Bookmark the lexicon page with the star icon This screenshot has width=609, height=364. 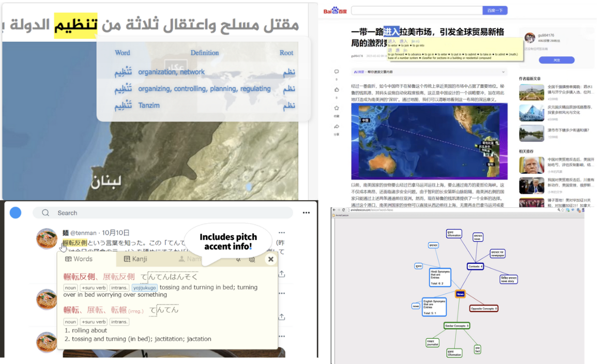tap(563, 210)
